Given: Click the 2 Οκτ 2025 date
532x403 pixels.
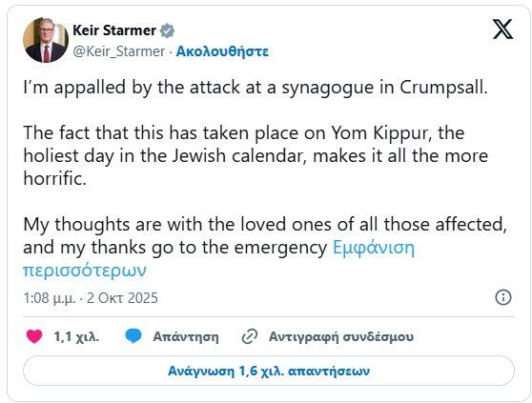Looking at the screenshot, I should coord(122,298).
